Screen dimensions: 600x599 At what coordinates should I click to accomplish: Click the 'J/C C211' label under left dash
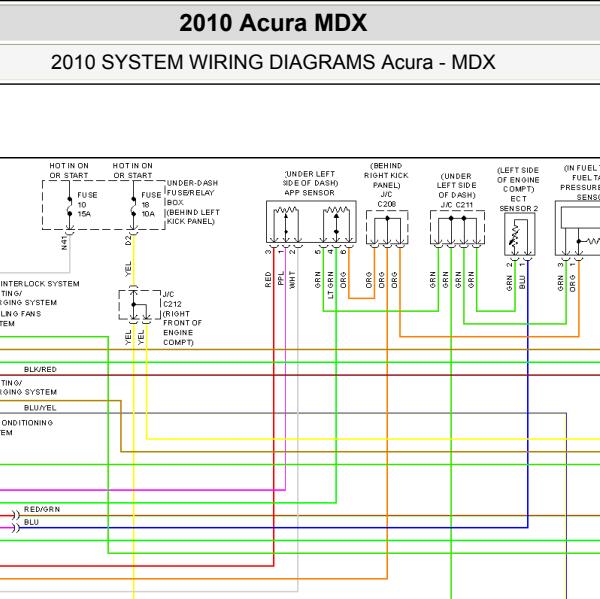click(457, 205)
